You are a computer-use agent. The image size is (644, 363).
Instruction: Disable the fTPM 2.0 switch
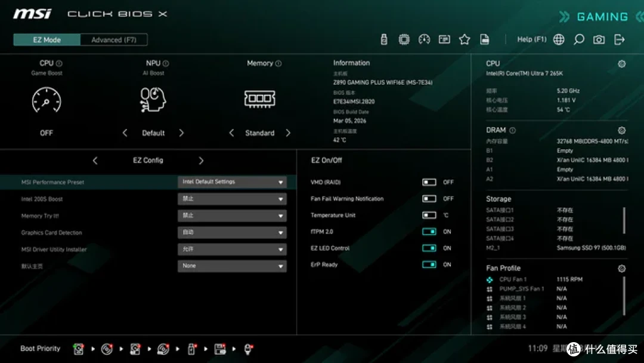pyautogui.click(x=429, y=232)
